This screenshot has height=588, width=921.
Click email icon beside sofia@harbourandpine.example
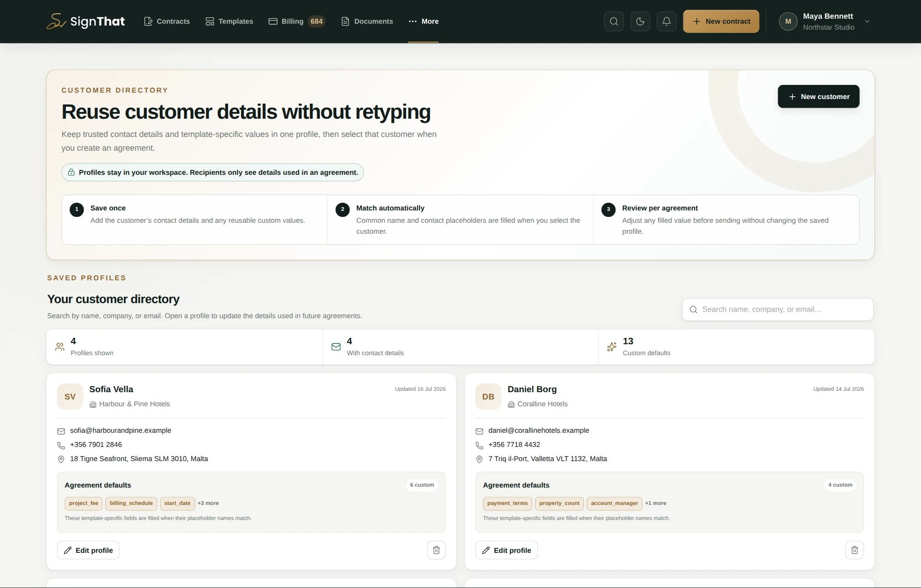(61, 431)
